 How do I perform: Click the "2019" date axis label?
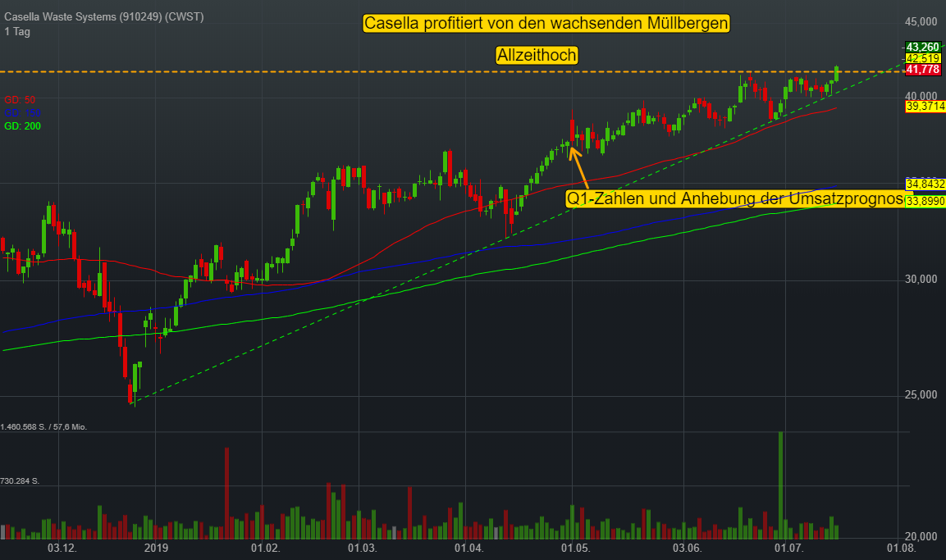click(156, 548)
